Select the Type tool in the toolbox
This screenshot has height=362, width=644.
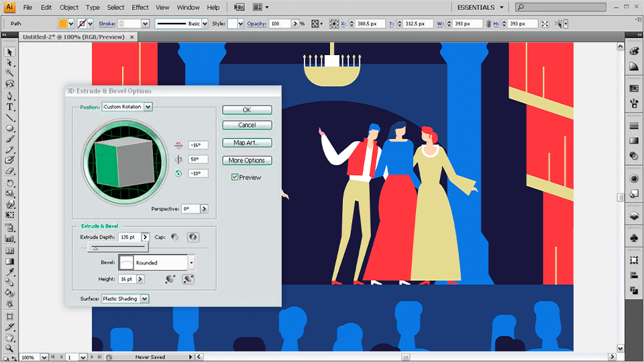pos(10,107)
